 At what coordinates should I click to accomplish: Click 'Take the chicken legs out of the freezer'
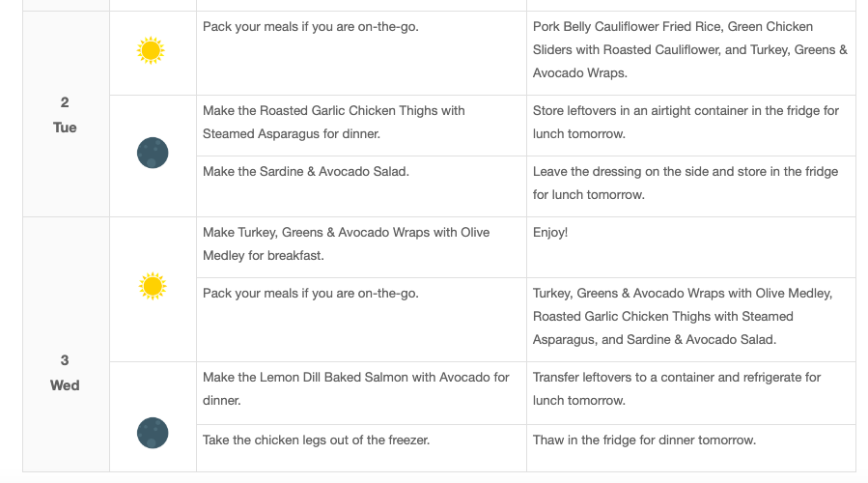[x=316, y=440]
